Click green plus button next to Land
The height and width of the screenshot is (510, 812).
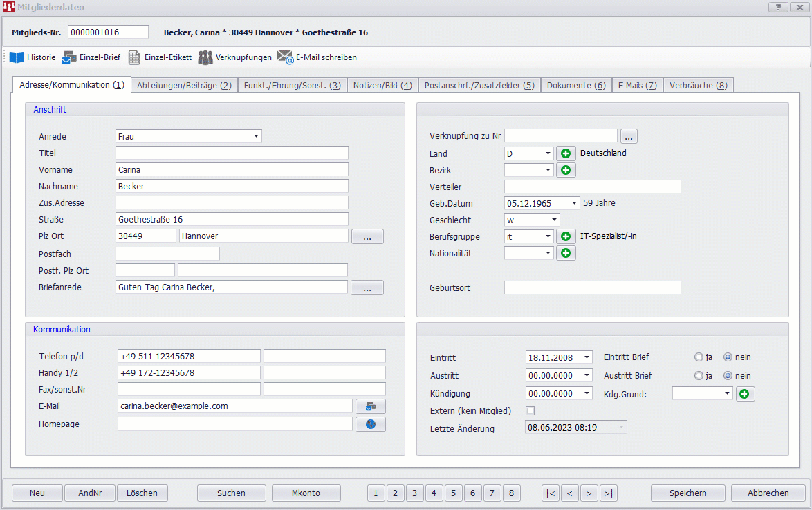pyautogui.click(x=566, y=153)
